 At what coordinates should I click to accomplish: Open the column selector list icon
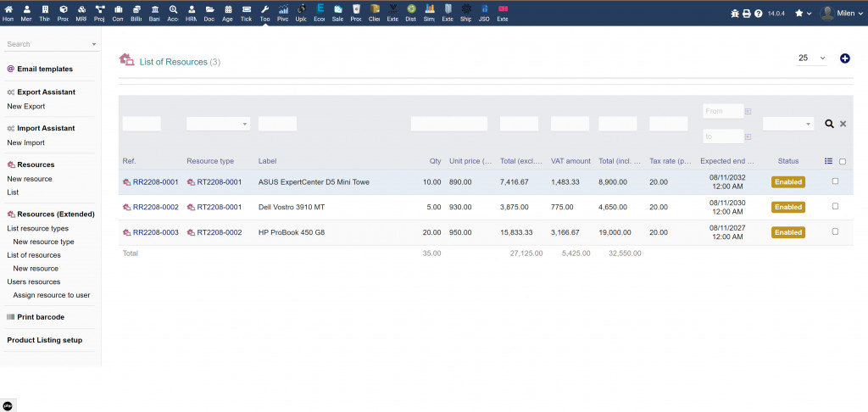pos(828,161)
